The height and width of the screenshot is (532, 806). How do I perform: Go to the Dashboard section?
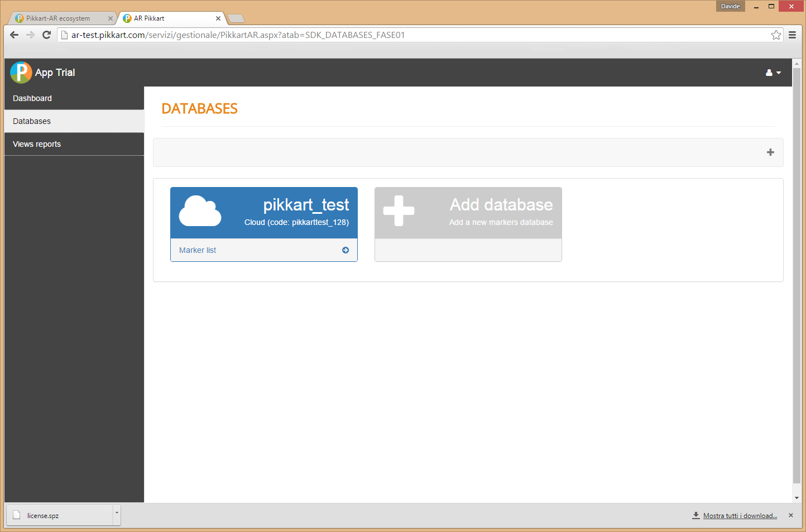[74, 98]
